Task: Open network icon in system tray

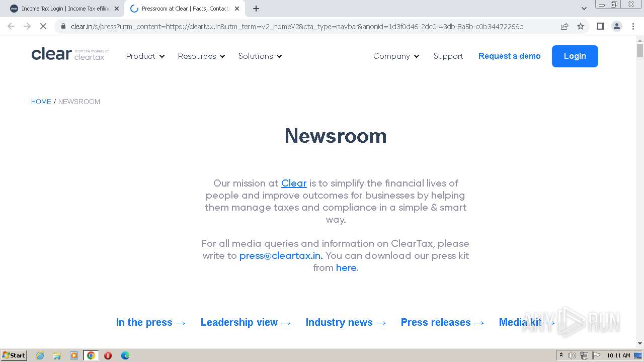Action: pyautogui.click(x=584, y=355)
